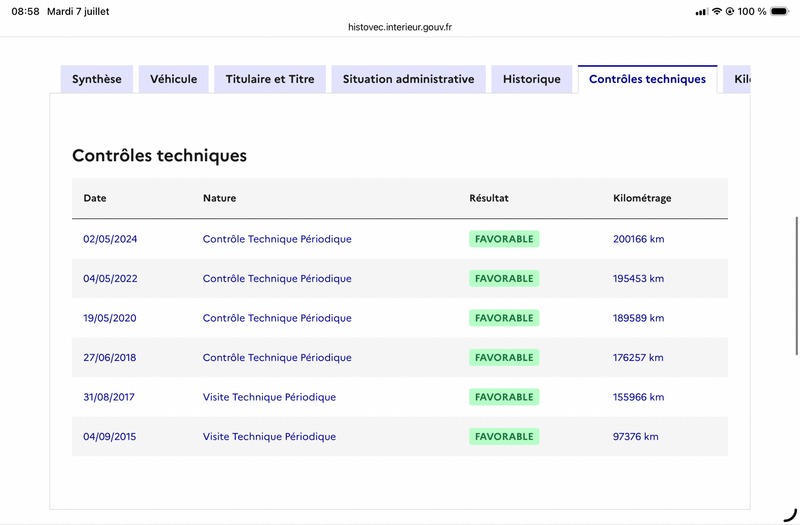Tap the Wi-Fi status icon

point(717,11)
